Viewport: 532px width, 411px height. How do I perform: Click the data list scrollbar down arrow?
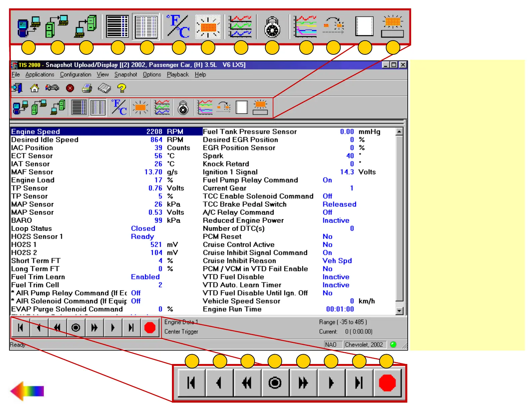click(x=399, y=311)
